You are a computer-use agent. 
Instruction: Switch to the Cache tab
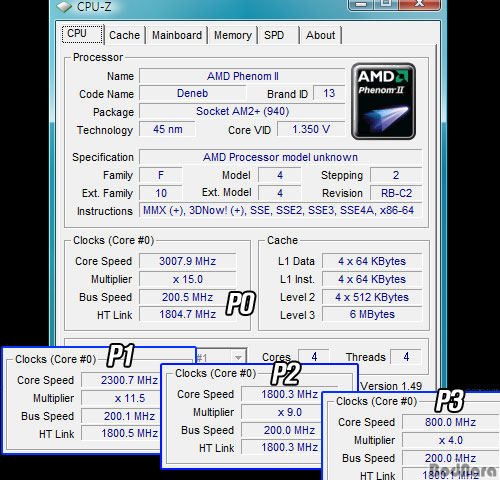click(x=124, y=35)
